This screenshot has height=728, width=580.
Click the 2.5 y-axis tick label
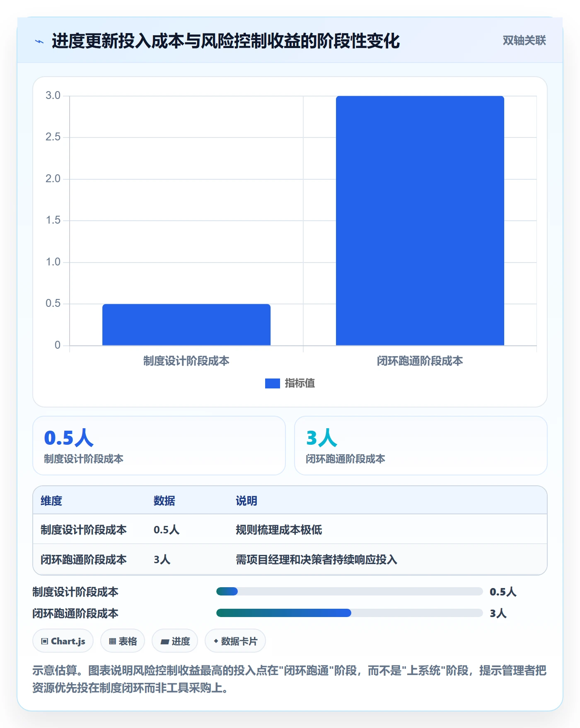(x=53, y=137)
